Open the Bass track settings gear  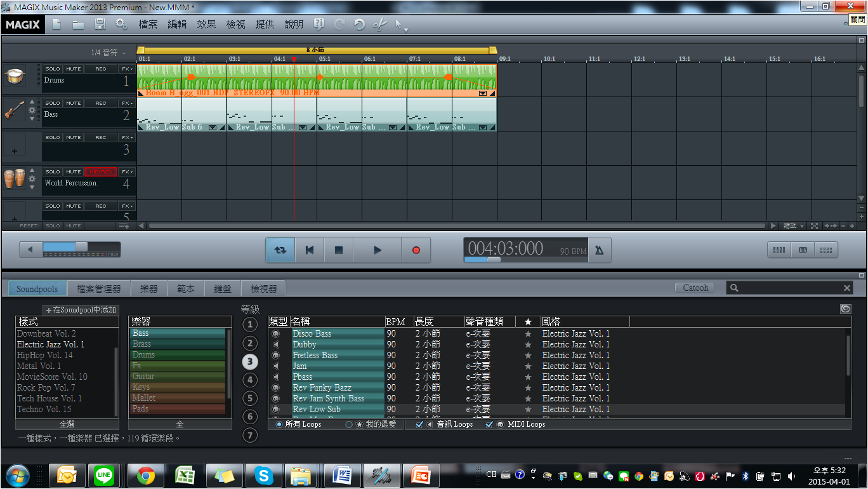[x=32, y=111]
